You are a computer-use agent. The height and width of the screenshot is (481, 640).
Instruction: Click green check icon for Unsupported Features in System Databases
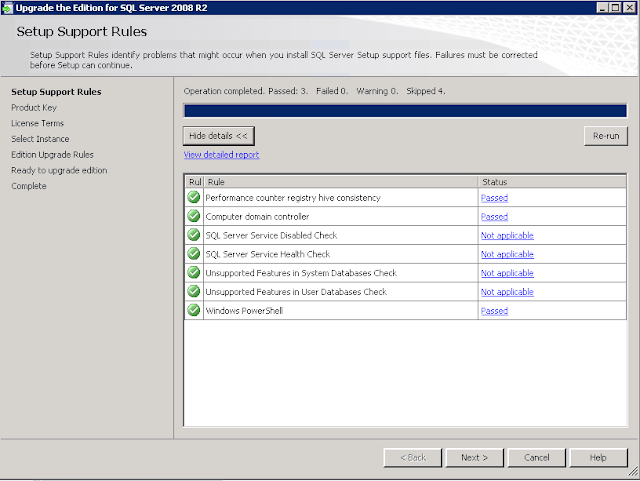tap(193, 272)
